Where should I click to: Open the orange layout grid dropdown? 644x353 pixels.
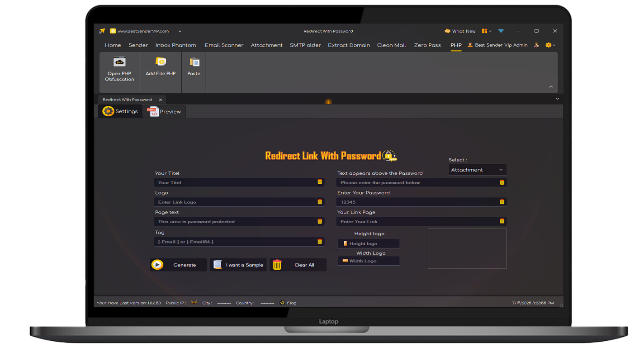tap(486, 31)
